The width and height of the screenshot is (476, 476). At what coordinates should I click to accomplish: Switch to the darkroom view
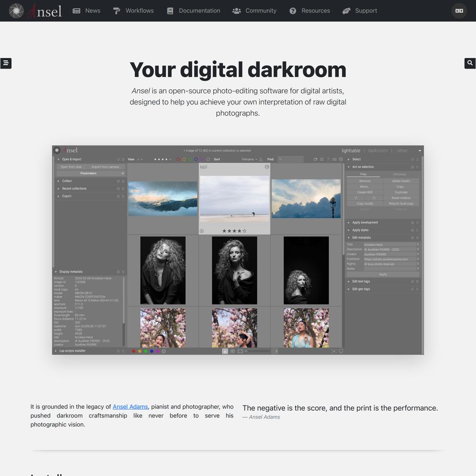click(377, 150)
